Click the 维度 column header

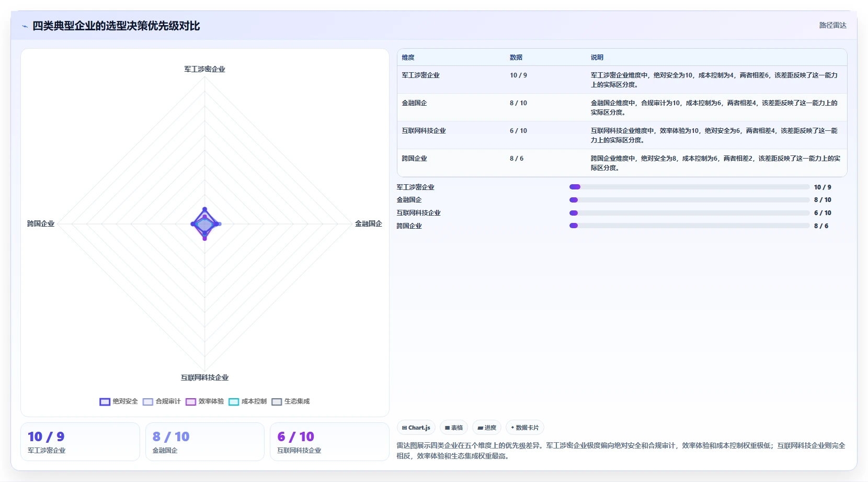[408, 58]
